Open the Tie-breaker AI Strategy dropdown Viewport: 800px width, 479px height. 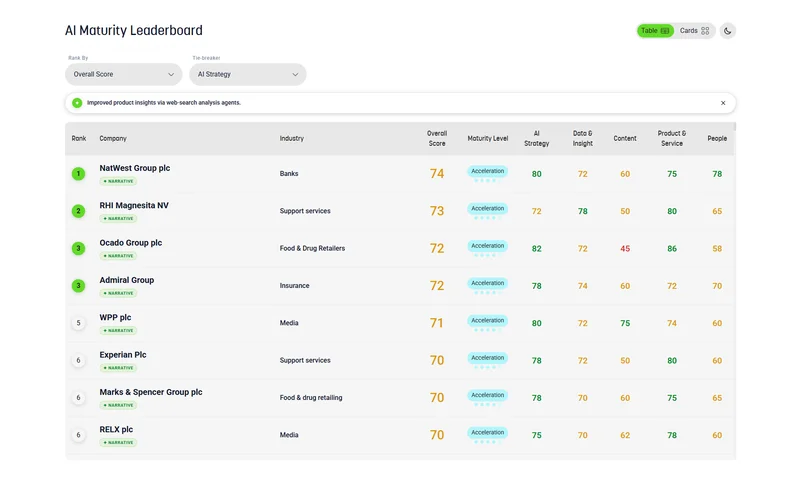pos(247,74)
